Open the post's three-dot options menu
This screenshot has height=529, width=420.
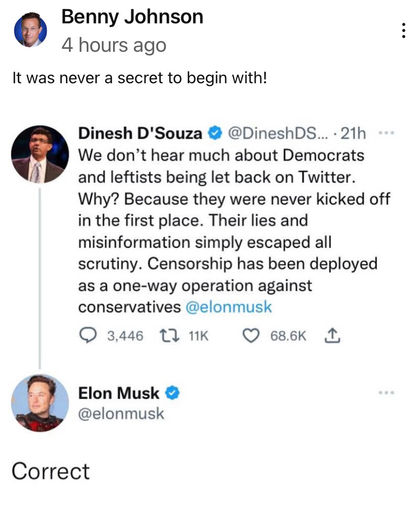[x=404, y=31]
